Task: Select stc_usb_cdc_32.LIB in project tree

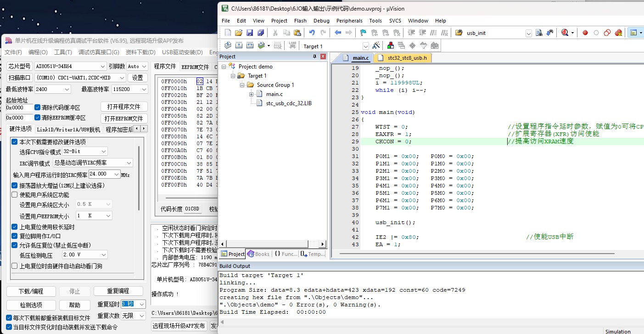Action: (289, 103)
